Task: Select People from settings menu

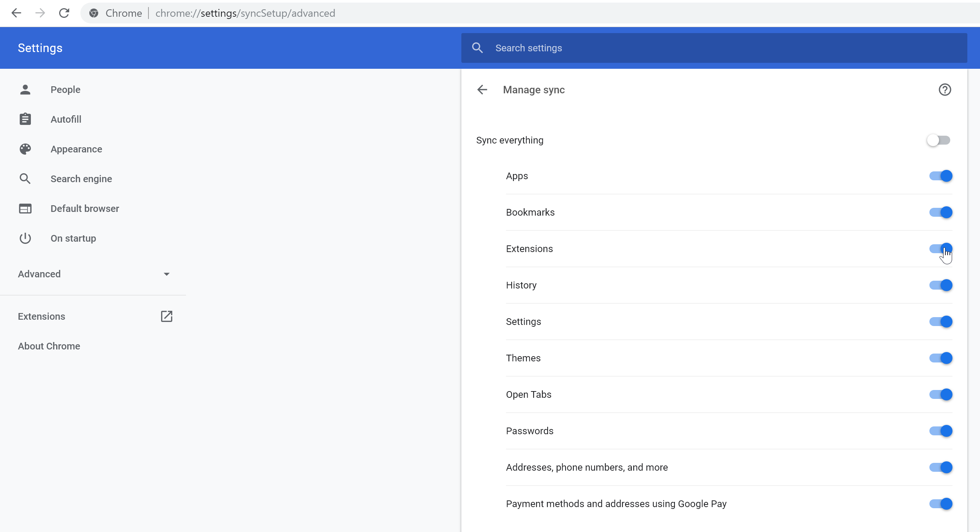Action: click(x=65, y=90)
